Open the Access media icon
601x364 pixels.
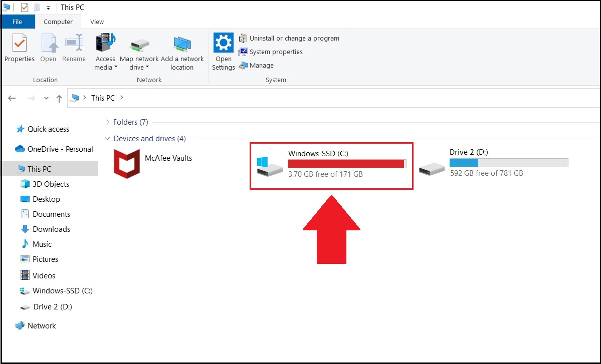pos(105,43)
